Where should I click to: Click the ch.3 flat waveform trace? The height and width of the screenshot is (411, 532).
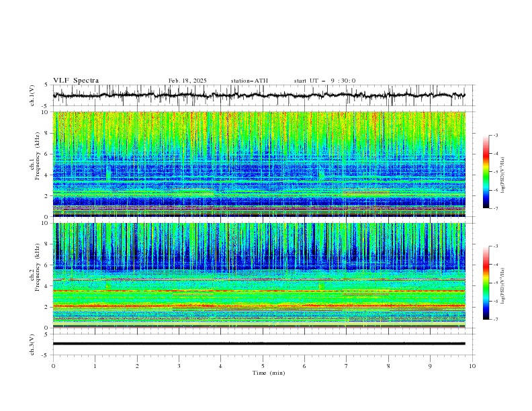(x=259, y=344)
